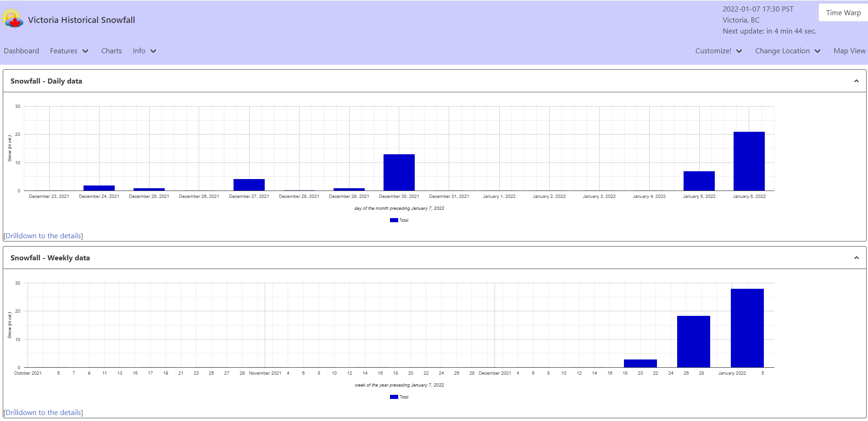Open the Customize! dropdown
Viewport: 868px width, 421px height.
(x=718, y=51)
